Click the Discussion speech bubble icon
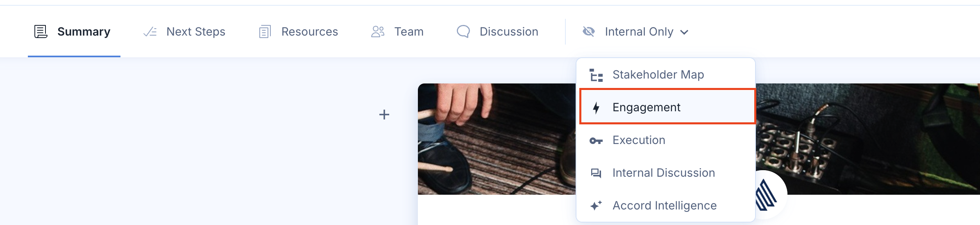The height and width of the screenshot is (225, 980). pyautogui.click(x=463, y=32)
